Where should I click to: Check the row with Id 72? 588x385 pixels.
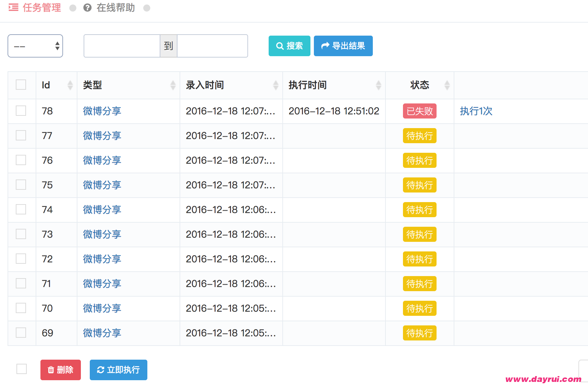(x=21, y=259)
